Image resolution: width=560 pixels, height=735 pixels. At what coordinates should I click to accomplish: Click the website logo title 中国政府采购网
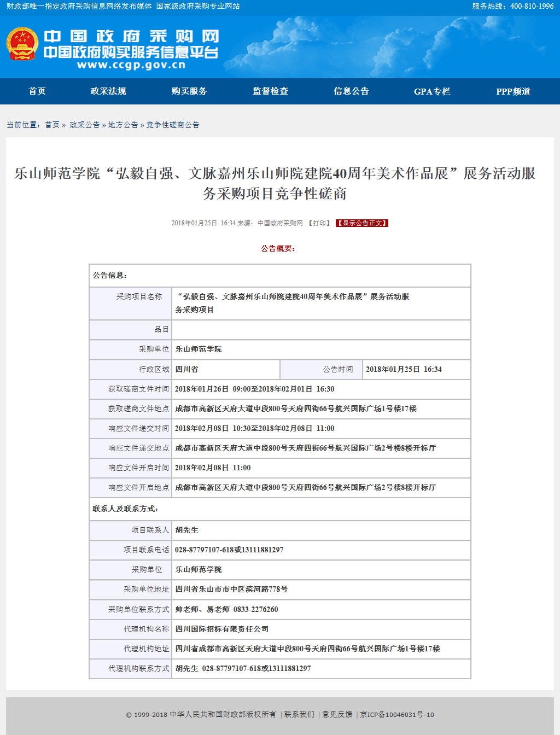tap(131, 37)
